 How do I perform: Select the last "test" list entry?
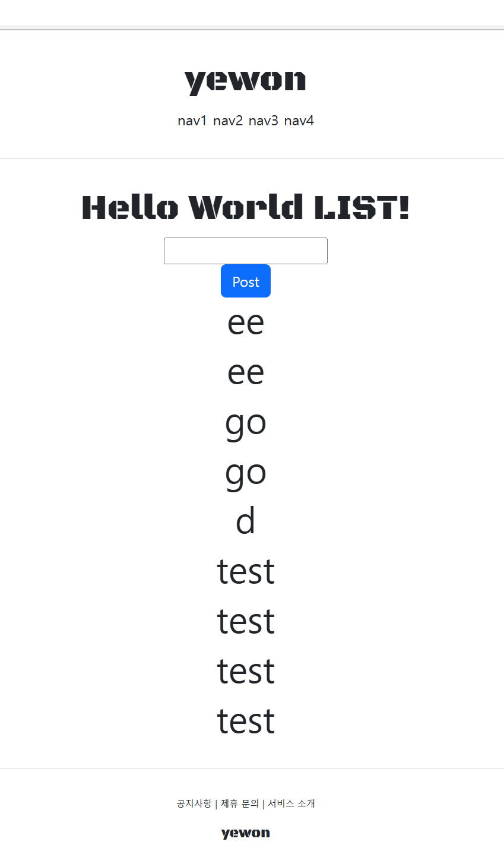pos(246,721)
